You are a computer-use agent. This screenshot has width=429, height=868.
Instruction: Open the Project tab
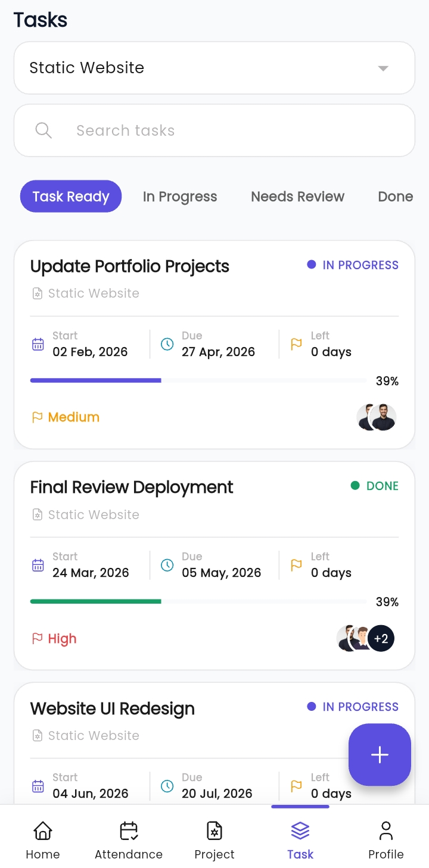(x=214, y=840)
